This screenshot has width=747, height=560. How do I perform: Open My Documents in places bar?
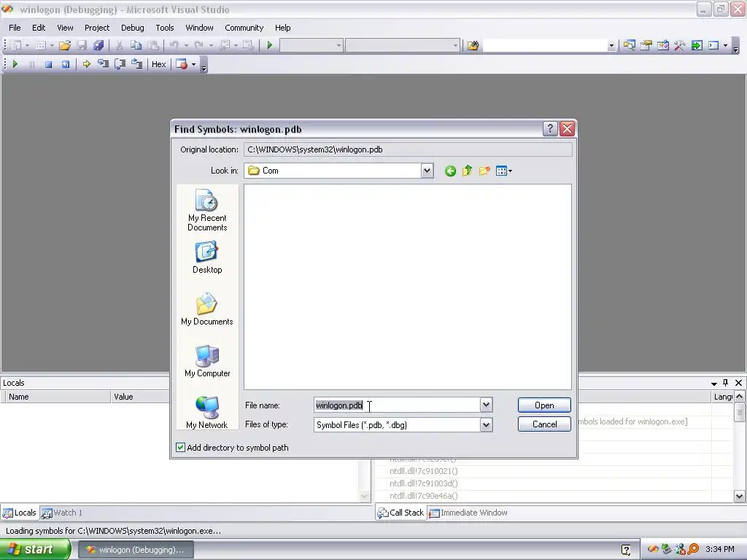[206, 309]
